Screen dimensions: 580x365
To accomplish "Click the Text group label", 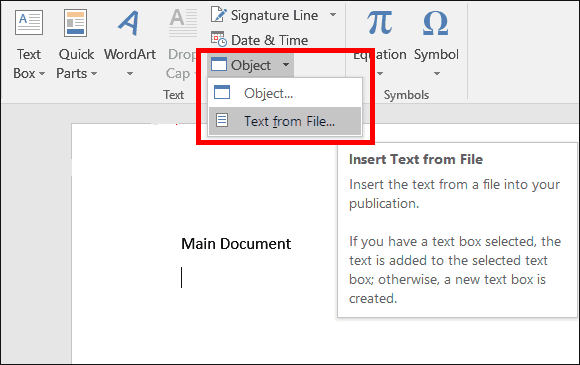I will (x=173, y=95).
